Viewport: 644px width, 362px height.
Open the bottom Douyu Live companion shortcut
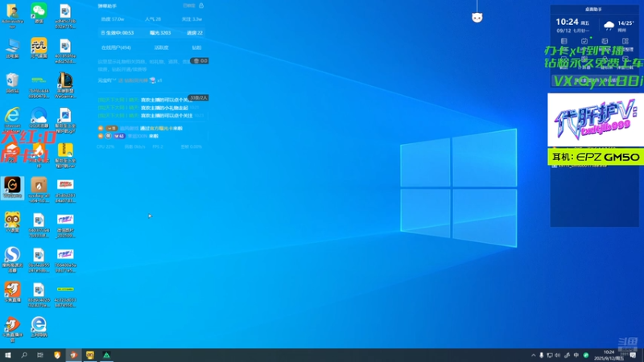pyautogui.click(x=12, y=330)
